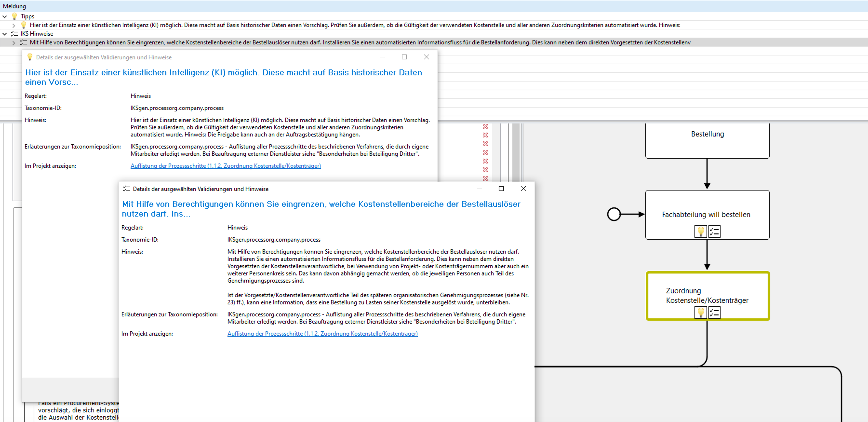Click checklist icon on Zuordnung Kostenstelle/Kostenträger task
868x422 pixels.
714,313
